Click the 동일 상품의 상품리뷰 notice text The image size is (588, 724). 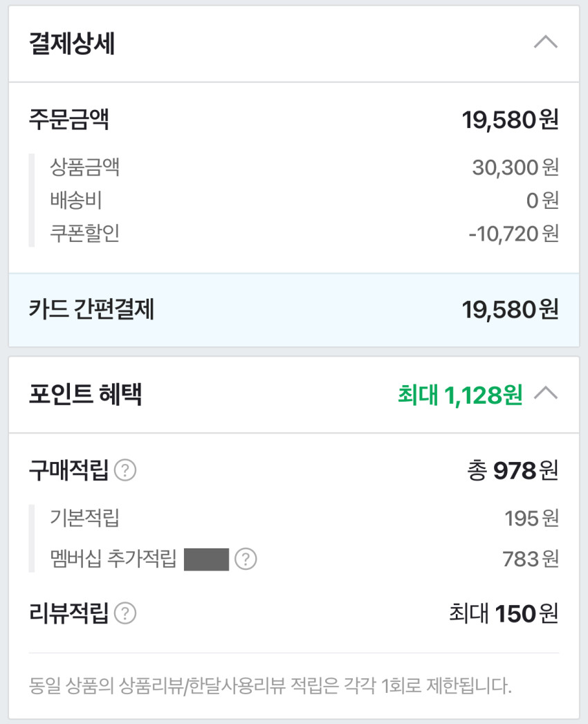pyautogui.click(x=270, y=687)
